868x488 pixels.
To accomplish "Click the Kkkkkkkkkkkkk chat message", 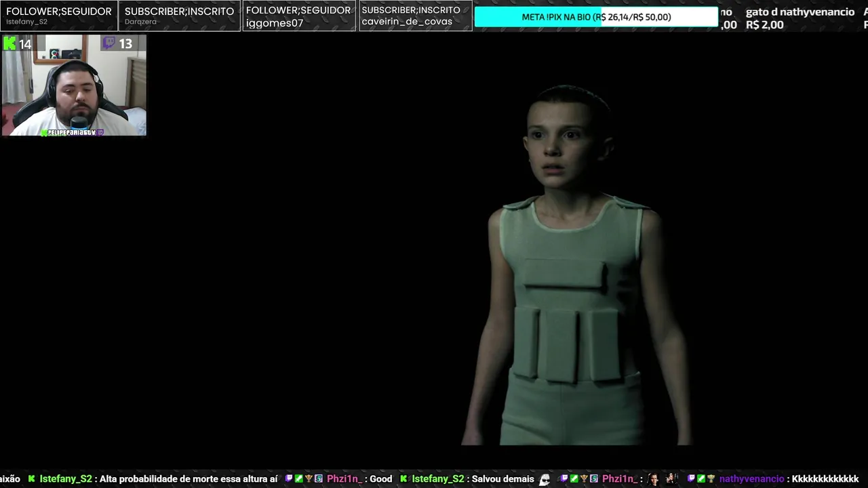I will (825, 479).
